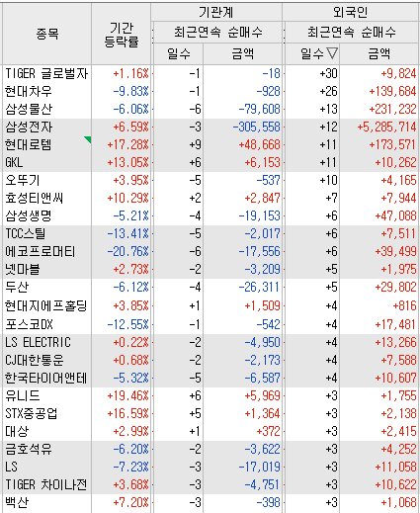The width and height of the screenshot is (420, 513).
Task: Click the sort triangle beside foreign 일수 header
Action: tap(332, 53)
